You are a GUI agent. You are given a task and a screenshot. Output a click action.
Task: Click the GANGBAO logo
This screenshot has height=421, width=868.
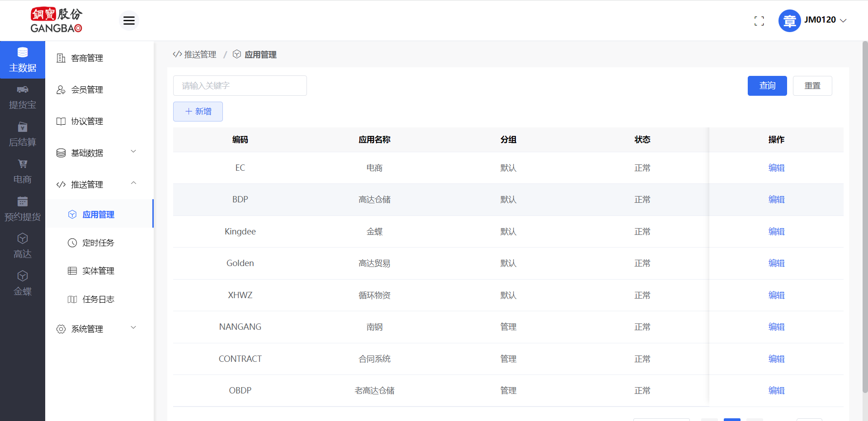(57, 20)
